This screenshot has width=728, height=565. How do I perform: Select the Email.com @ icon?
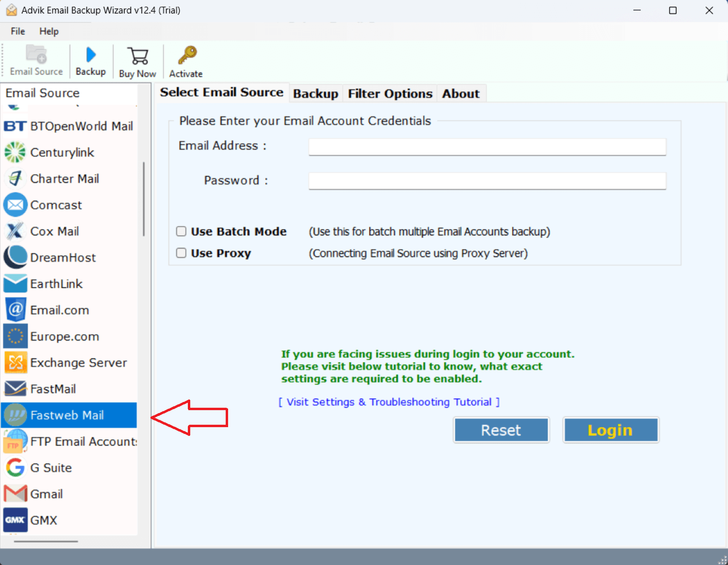15,310
